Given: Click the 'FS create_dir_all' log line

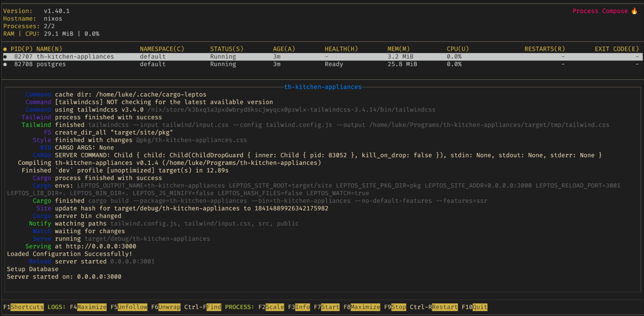Looking at the screenshot, I should (x=109, y=132).
